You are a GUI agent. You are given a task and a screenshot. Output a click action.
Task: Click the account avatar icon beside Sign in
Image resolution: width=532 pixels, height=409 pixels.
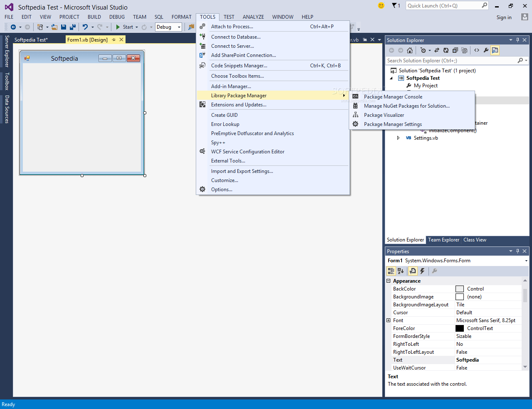[x=525, y=17]
